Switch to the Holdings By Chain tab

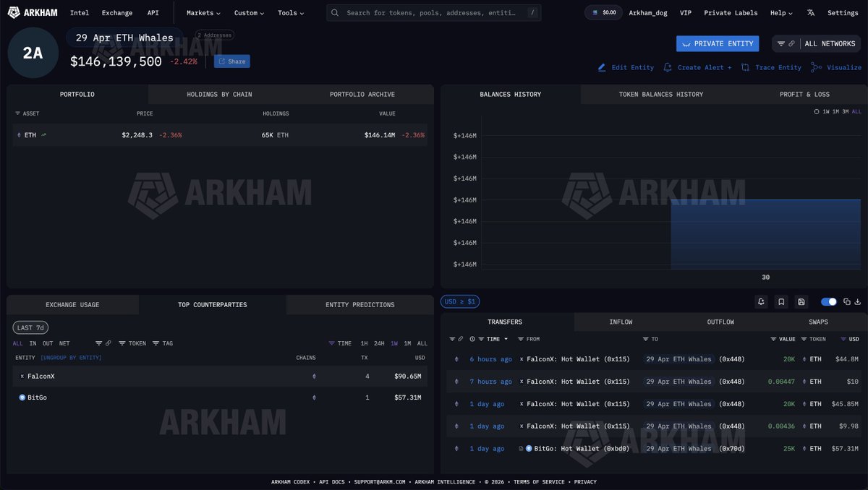pos(219,94)
